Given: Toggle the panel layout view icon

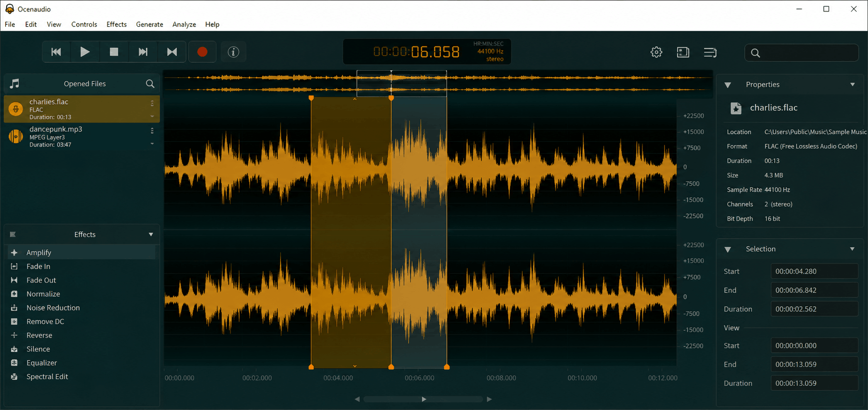Looking at the screenshot, I should pyautogui.click(x=683, y=52).
